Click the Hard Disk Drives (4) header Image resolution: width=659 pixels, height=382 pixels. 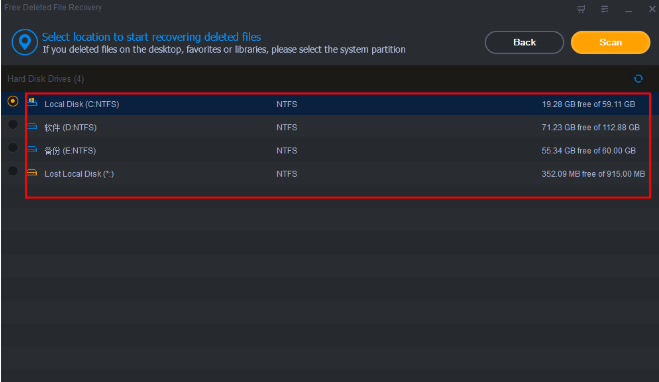46,79
